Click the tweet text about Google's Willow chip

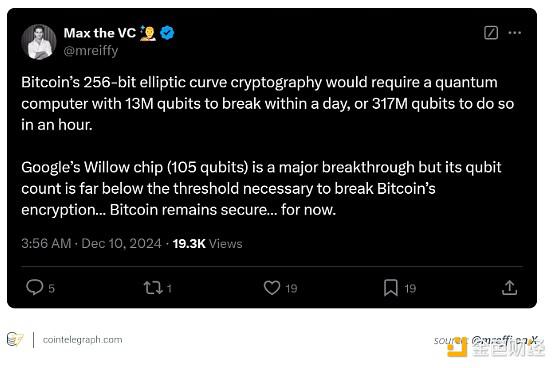click(x=261, y=188)
